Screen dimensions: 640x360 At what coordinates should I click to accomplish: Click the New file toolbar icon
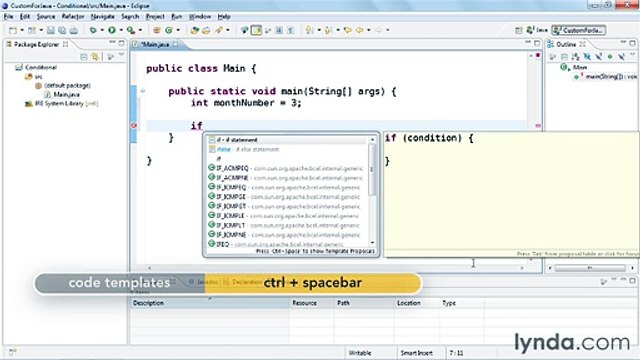(x=13, y=30)
